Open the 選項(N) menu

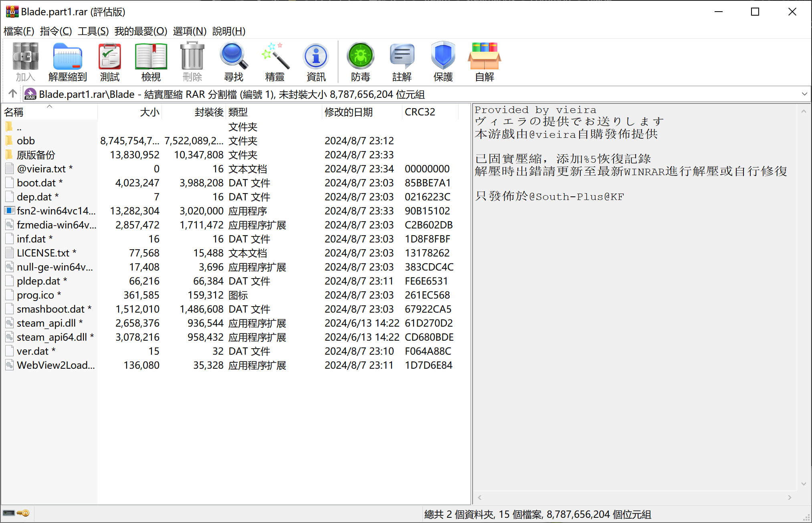pyautogui.click(x=190, y=31)
